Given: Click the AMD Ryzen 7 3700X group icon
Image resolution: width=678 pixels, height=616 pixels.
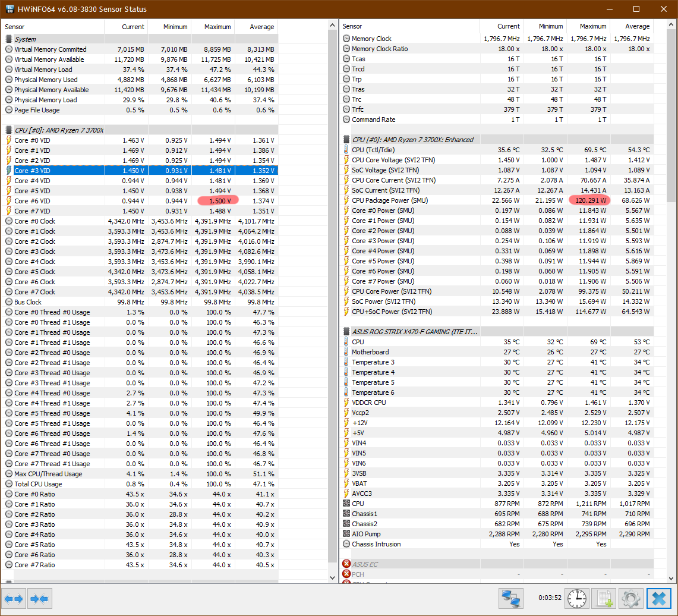Looking at the screenshot, I should coord(9,130).
